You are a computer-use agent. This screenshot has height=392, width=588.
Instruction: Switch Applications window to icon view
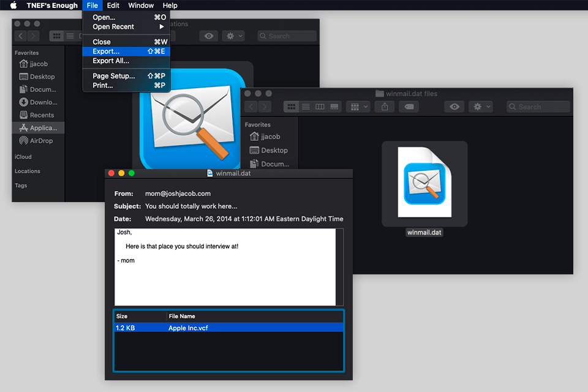[56, 36]
